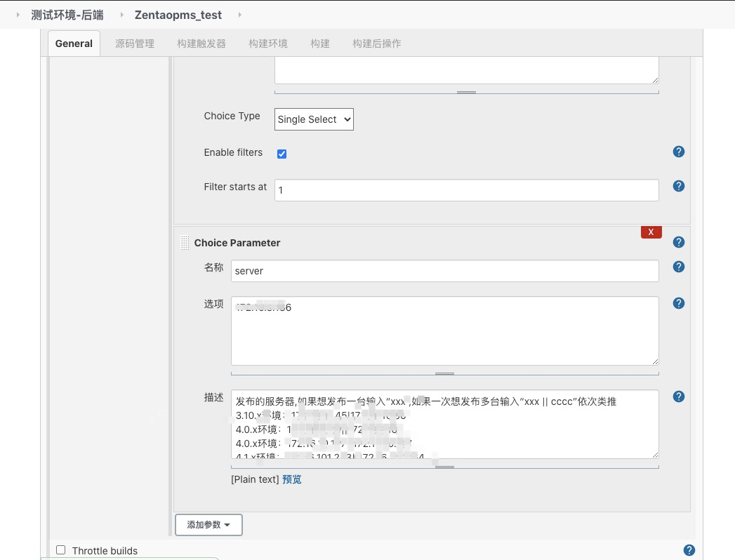Screen dimensions: 735x560
Task: Grab the resize bar under top textarea
Action: coord(466,93)
